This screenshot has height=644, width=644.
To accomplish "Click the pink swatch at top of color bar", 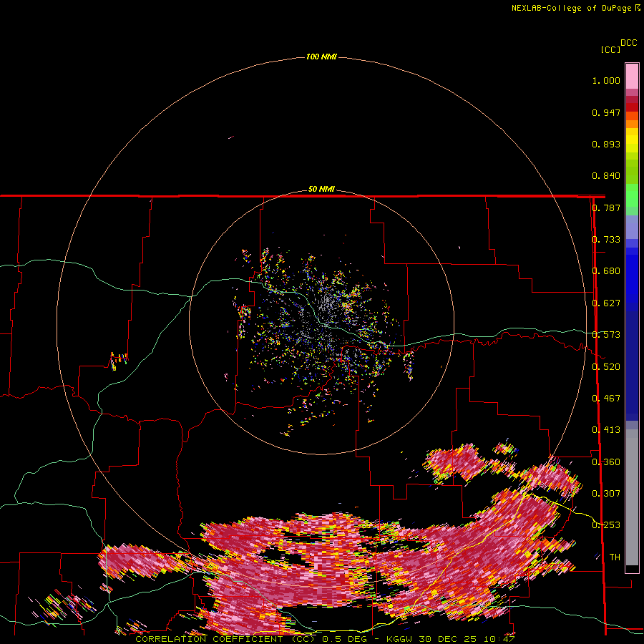I will click(x=632, y=76).
